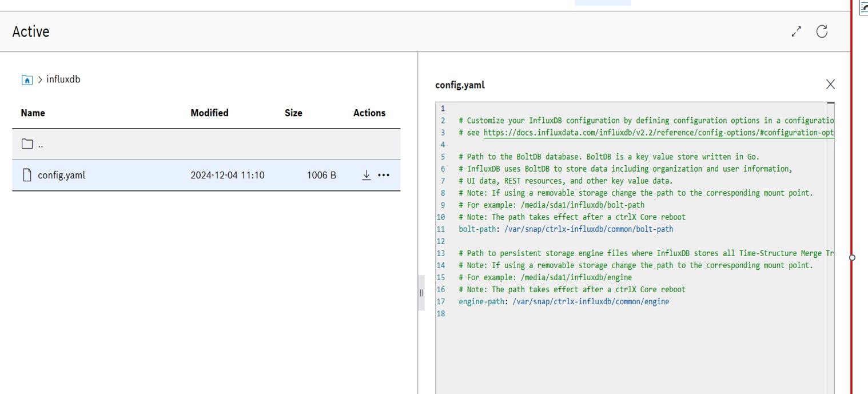Select the config.yaml file name in list
This screenshot has height=394, width=868.
pos(62,175)
